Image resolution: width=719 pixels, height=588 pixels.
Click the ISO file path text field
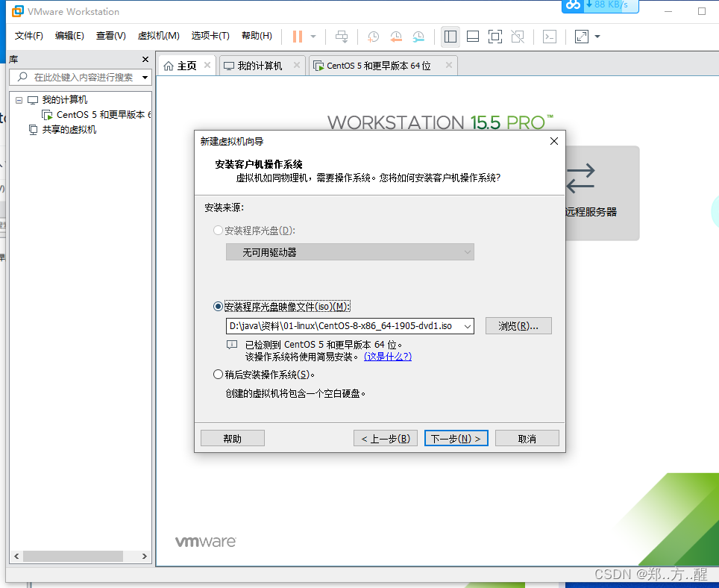tap(344, 326)
